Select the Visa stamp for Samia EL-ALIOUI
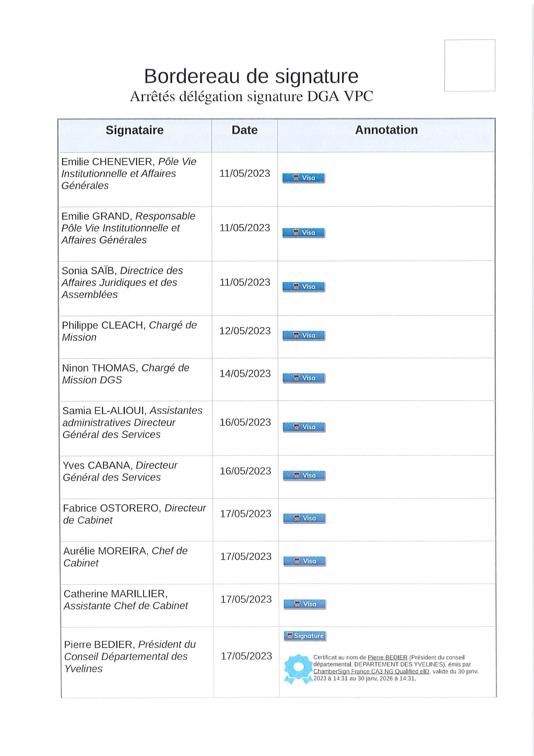The height and width of the screenshot is (756, 534). 304,427
